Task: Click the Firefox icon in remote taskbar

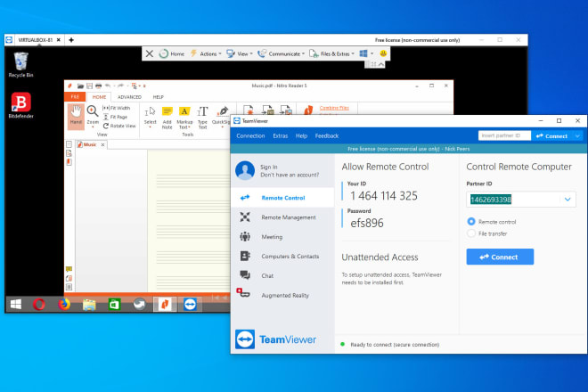Action: point(64,304)
